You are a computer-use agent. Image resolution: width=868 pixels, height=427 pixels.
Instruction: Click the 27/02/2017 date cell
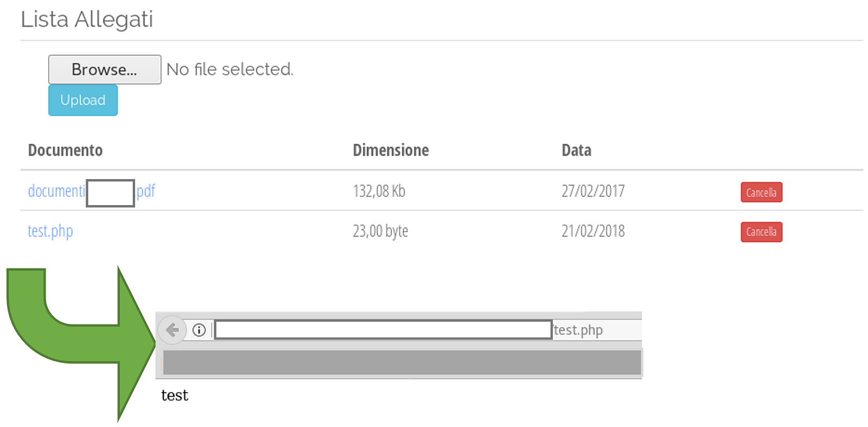coord(593,191)
